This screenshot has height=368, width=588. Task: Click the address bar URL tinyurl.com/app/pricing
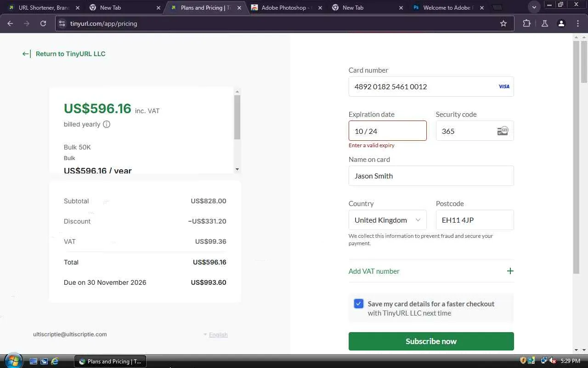pyautogui.click(x=104, y=23)
